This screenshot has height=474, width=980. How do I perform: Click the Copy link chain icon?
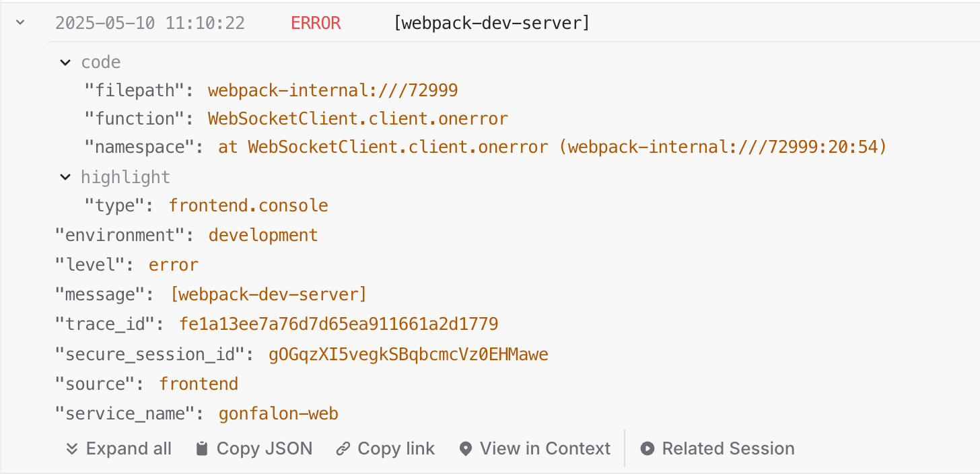coord(343,449)
